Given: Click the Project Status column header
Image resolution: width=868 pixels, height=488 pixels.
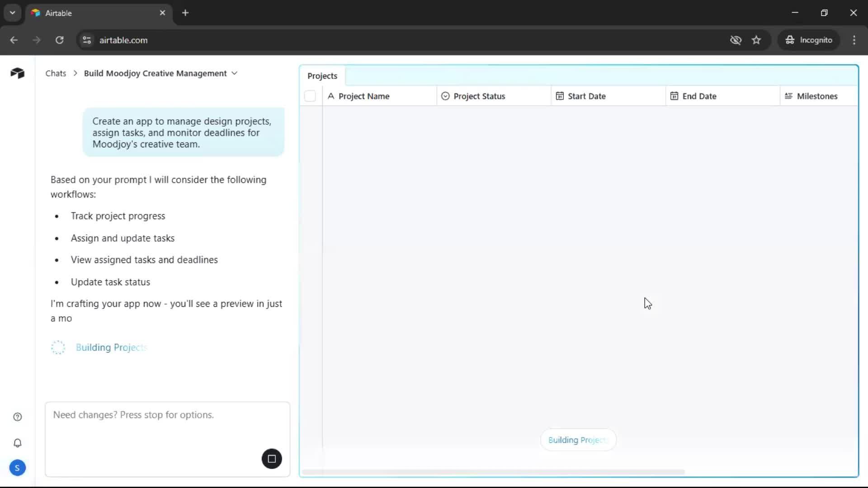Looking at the screenshot, I should 494,96.
